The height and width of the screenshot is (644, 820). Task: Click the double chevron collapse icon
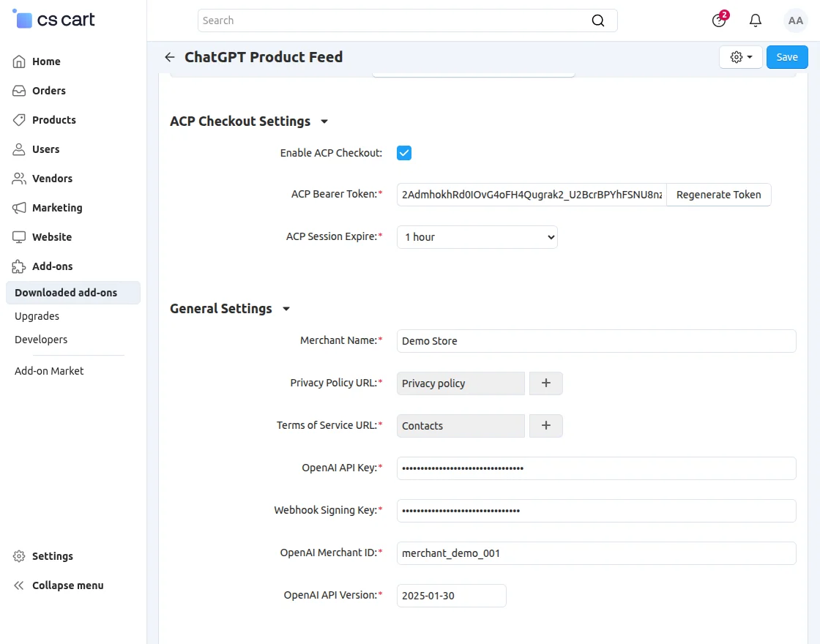19,585
